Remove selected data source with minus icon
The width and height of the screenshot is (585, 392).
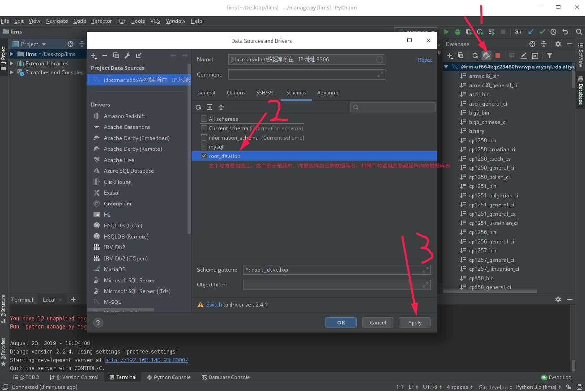105,55
